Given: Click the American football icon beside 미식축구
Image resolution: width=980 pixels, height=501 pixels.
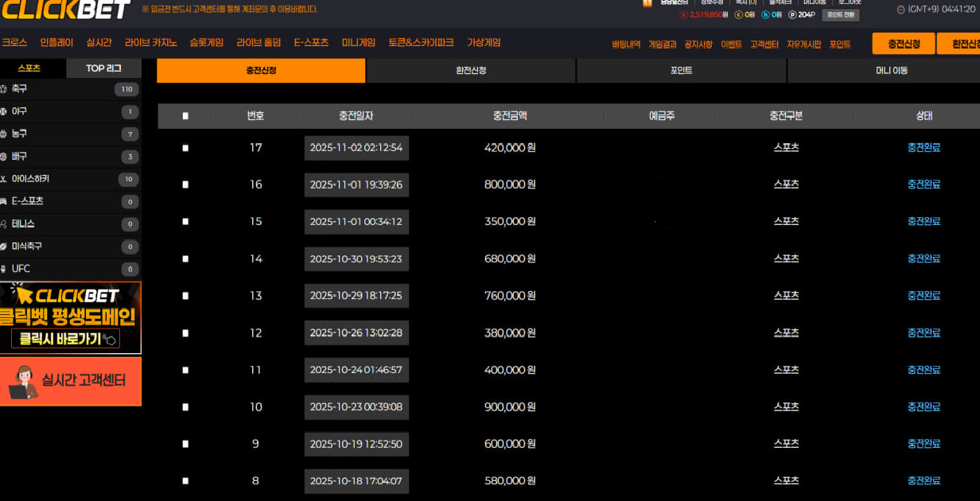Looking at the screenshot, I should click(4, 247).
